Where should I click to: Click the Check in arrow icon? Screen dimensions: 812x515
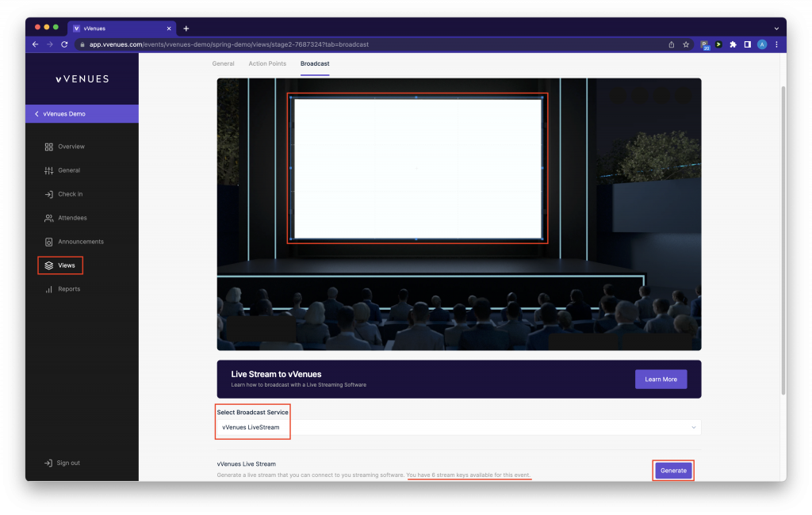tap(48, 195)
